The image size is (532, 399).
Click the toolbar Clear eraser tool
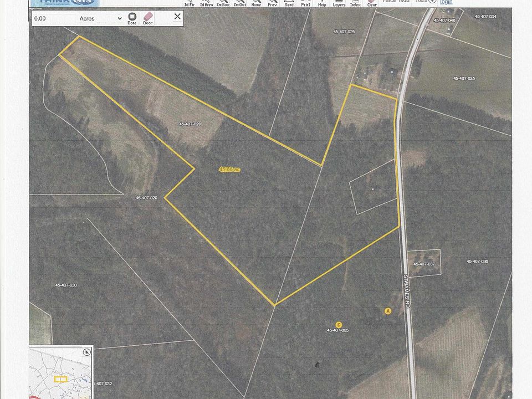(372, 3)
